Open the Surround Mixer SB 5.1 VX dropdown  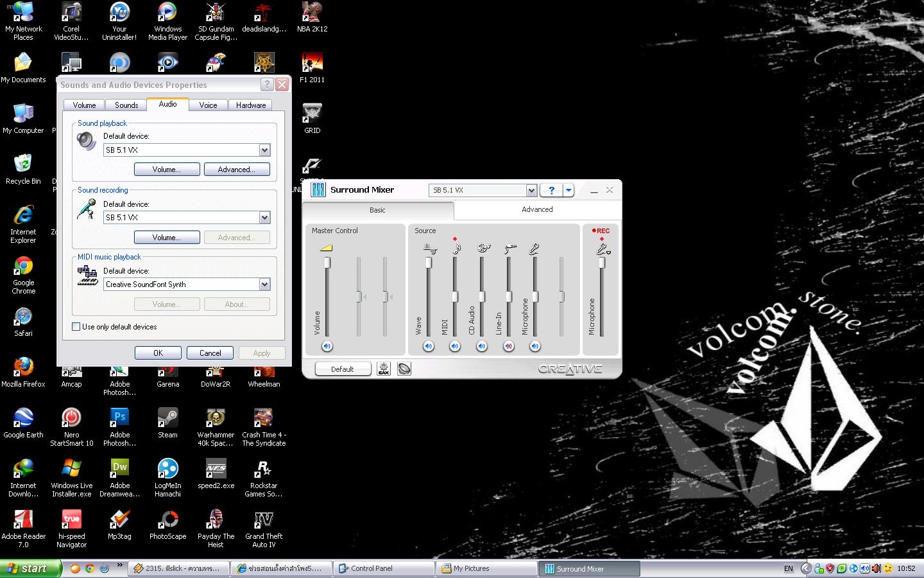(531, 190)
